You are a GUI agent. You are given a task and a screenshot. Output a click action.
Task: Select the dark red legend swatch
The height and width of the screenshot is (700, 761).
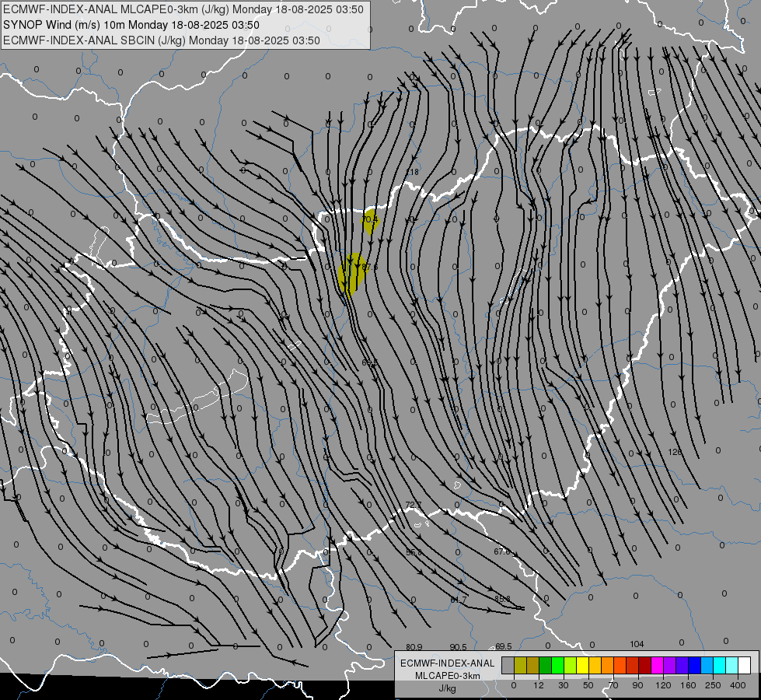pos(645,665)
